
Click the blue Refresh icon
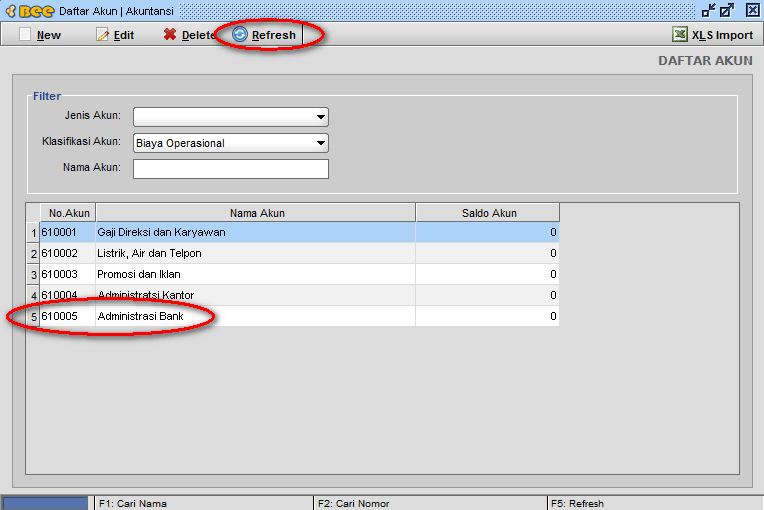(240, 35)
